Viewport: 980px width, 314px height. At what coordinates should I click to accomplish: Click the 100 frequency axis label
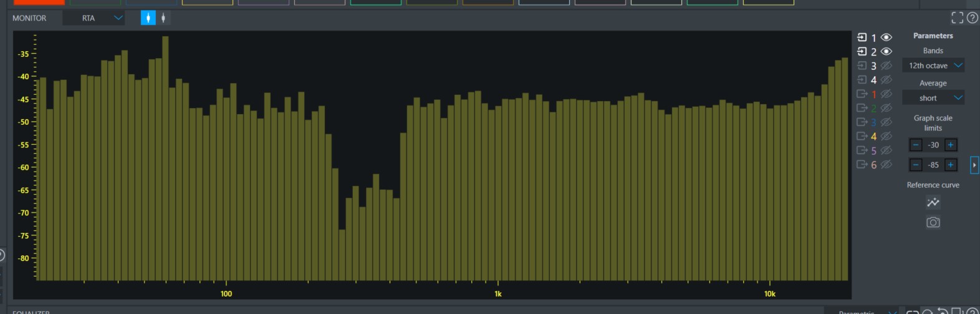pos(226,293)
